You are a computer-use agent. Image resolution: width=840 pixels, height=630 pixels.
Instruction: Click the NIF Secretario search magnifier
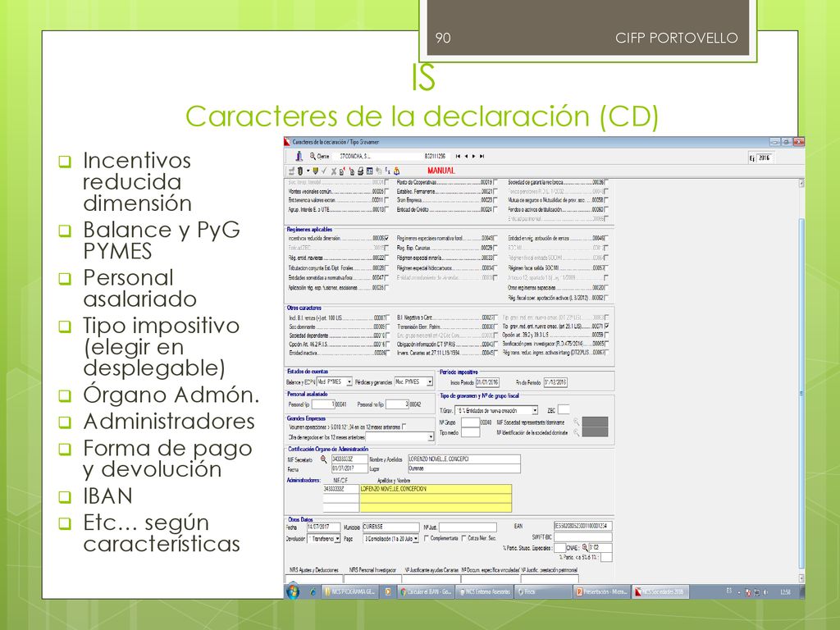[x=323, y=459]
